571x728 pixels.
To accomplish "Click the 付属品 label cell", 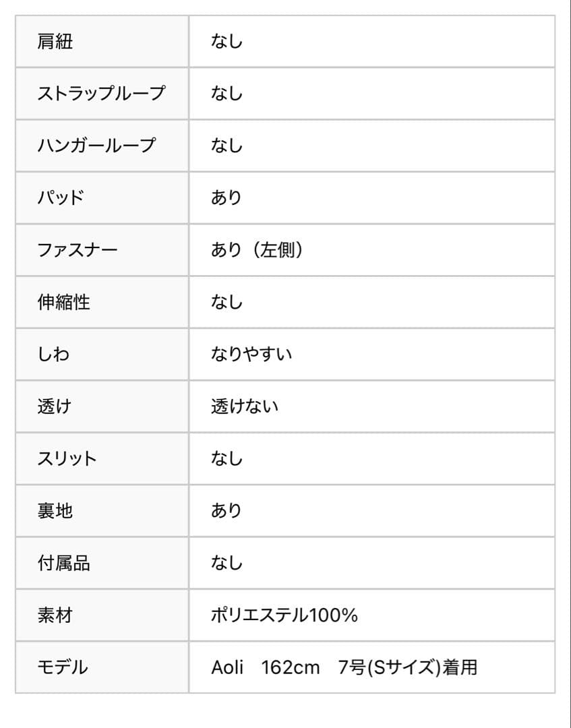I will tap(64, 563).
